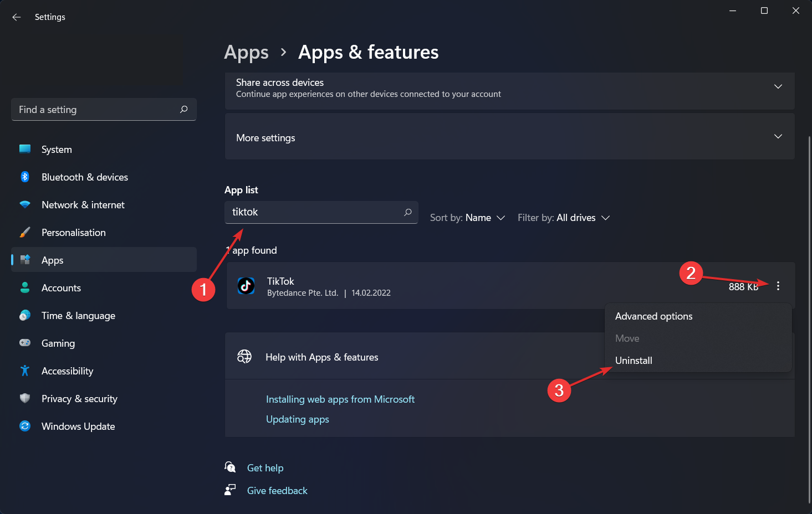Expand the More settings section
The height and width of the screenshot is (514, 812).
510,137
